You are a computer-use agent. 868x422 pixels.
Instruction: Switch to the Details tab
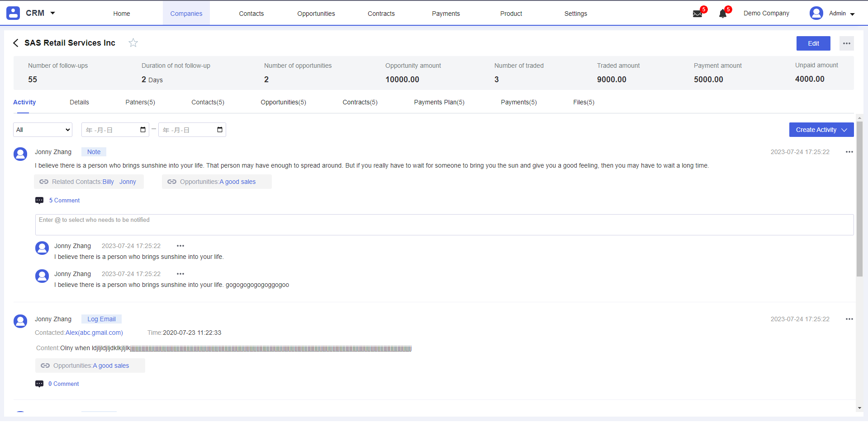(x=79, y=102)
